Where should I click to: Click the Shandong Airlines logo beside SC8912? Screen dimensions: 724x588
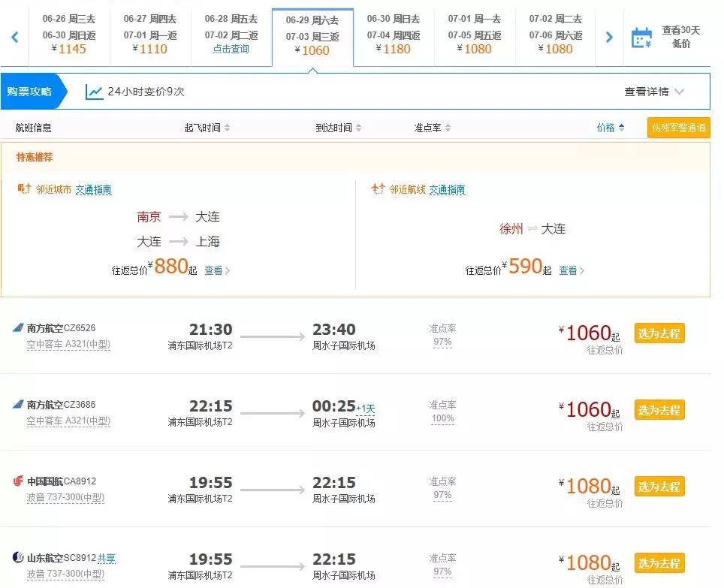[x=17, y=557]
